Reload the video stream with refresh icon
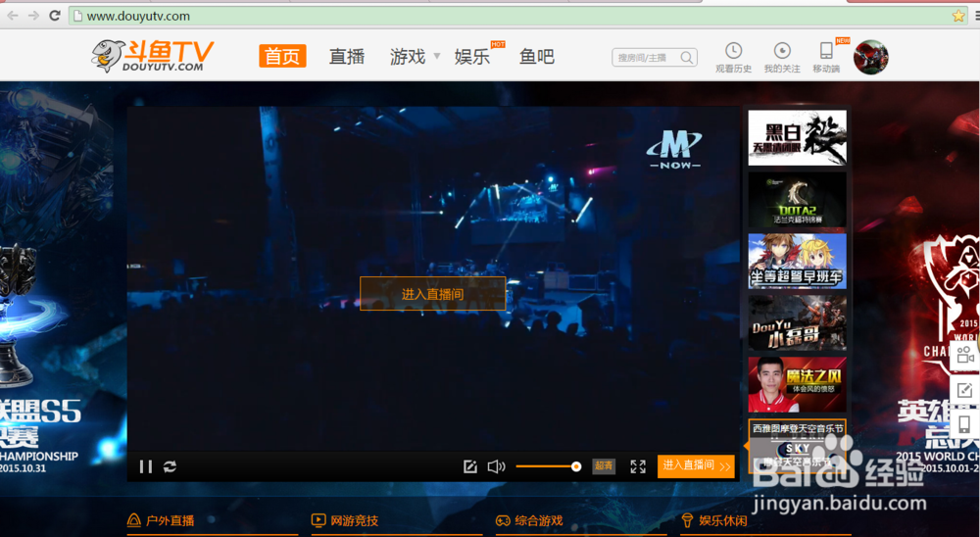The width and height of the screenshot is (980, 537). click(170, 466)
